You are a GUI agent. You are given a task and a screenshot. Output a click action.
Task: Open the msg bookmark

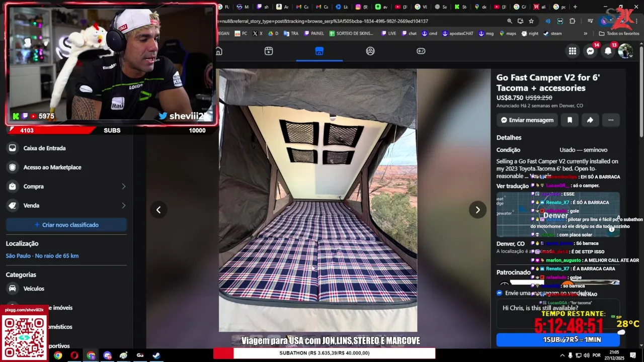pos(486,34)
